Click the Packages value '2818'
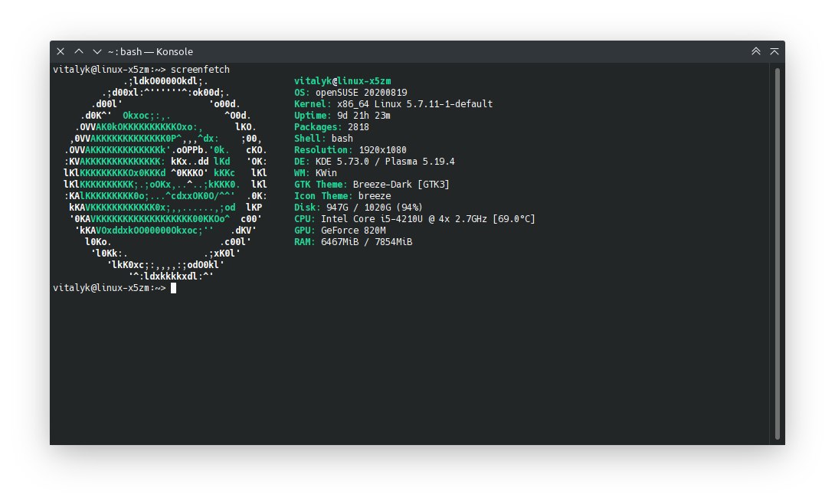This screenshot has width=835, height=504. coord(359,126)
